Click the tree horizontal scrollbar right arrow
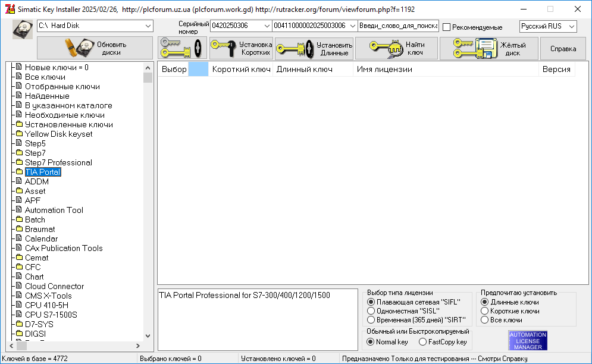Viewport: 592px width, 364px height. (138, 346)
